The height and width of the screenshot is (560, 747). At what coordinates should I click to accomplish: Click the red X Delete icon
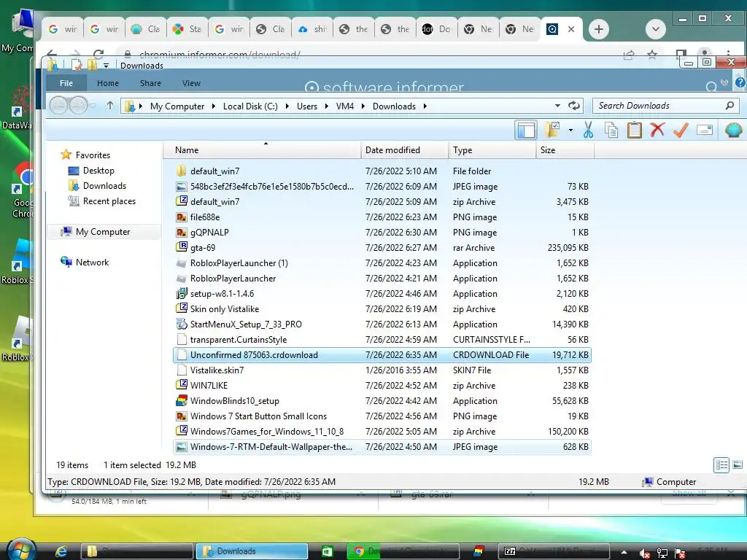pyautogui.click(x=657, y=130)
